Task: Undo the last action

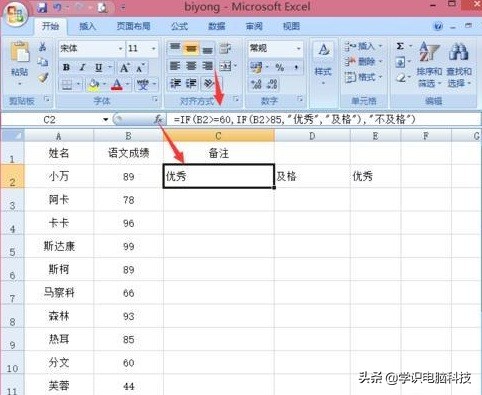Action: coord(57,7)
